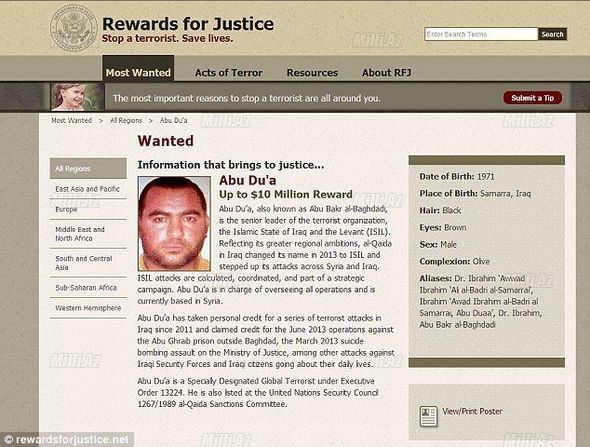Click the State Department seal logo
This screenshot has width=590, height=447.
pos(74,28)
